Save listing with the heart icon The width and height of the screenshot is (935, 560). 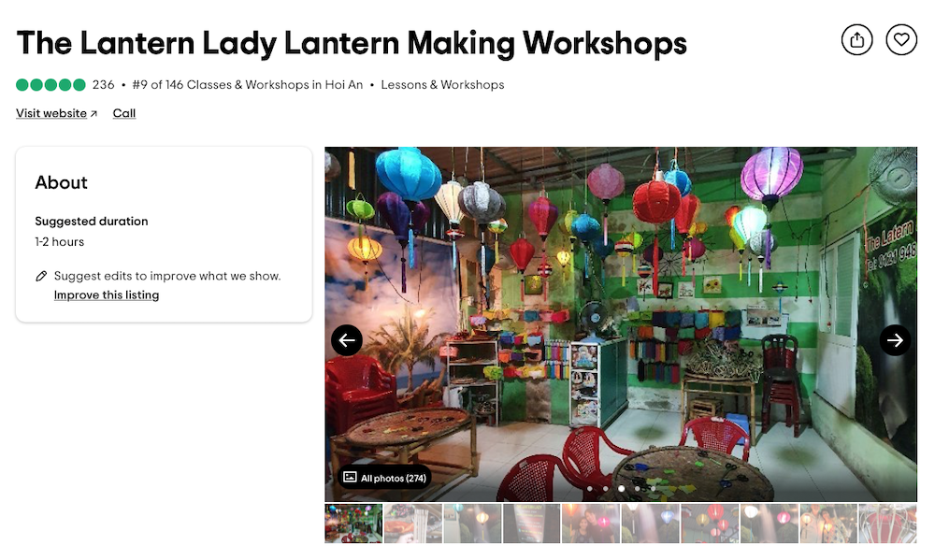(x=901, y=40)
